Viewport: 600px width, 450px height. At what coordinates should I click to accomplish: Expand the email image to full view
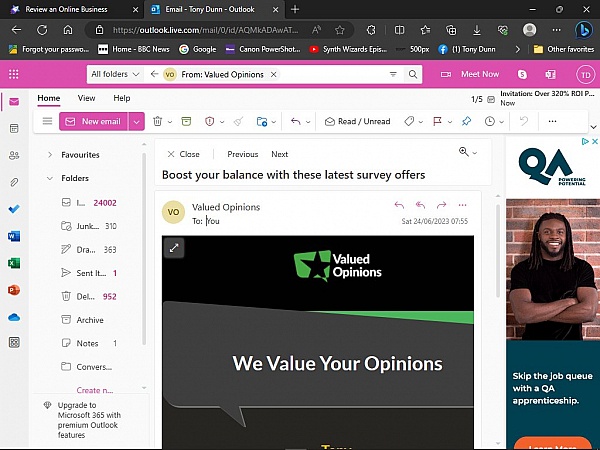coord(174,248)
